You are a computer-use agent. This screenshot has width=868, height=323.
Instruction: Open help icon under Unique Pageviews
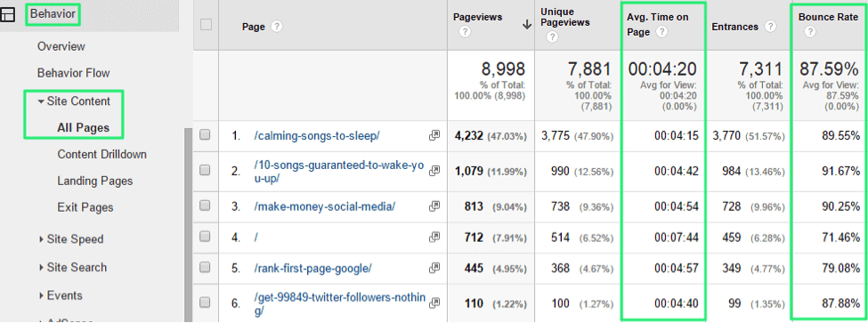[552, 37]
